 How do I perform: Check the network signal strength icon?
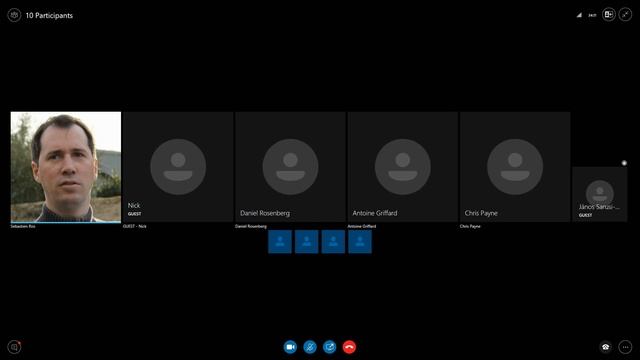[x=579, y=15]
